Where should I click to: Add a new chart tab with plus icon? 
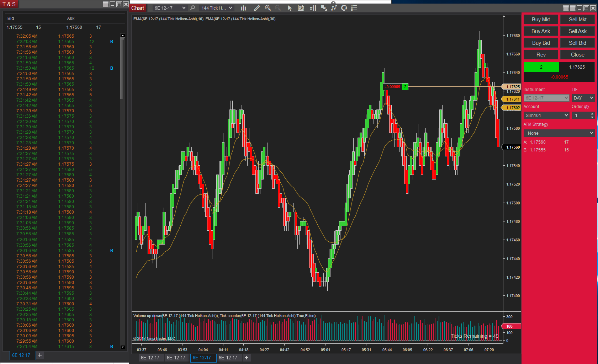247,358
